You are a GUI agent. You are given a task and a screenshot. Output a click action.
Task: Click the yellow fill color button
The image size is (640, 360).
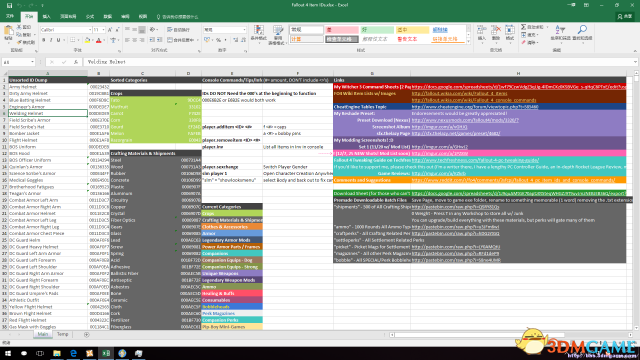pos(87,40)
